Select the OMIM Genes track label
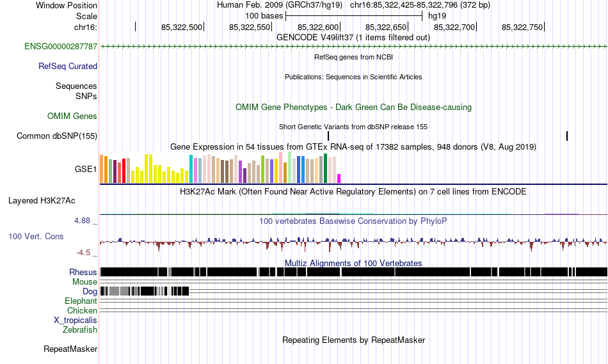 point(72,116)
